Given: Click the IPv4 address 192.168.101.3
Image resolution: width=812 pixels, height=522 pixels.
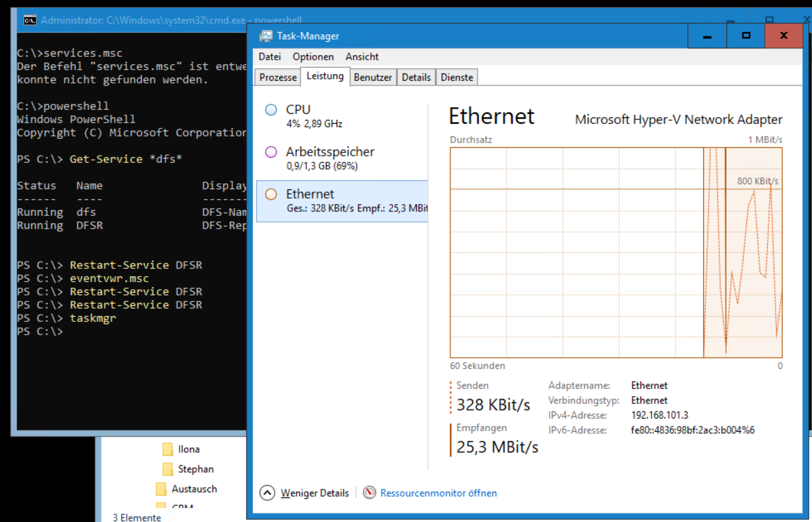Looking at the screenshot, I should [x=660, y=415].
